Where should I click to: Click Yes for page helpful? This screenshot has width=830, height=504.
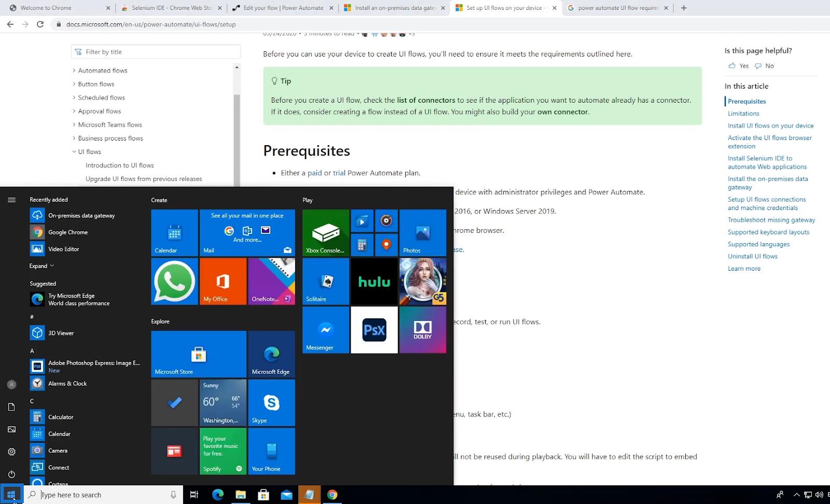[x=739, y=66]
